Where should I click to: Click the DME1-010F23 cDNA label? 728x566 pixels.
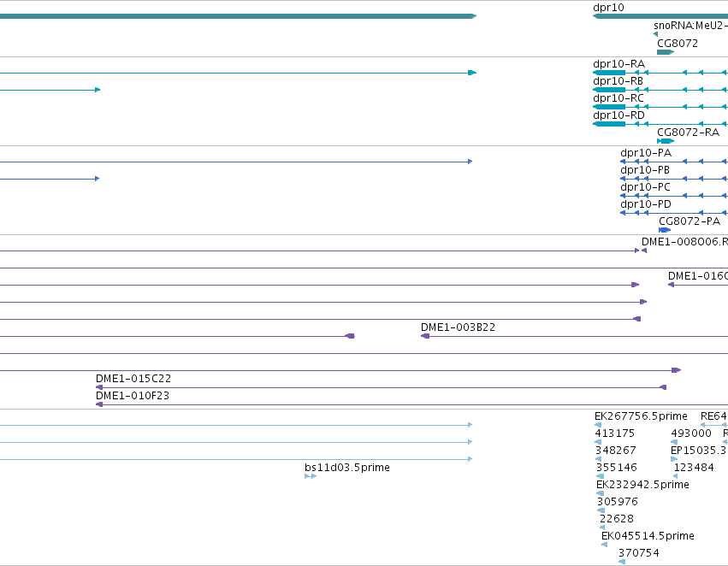[133, 396]
